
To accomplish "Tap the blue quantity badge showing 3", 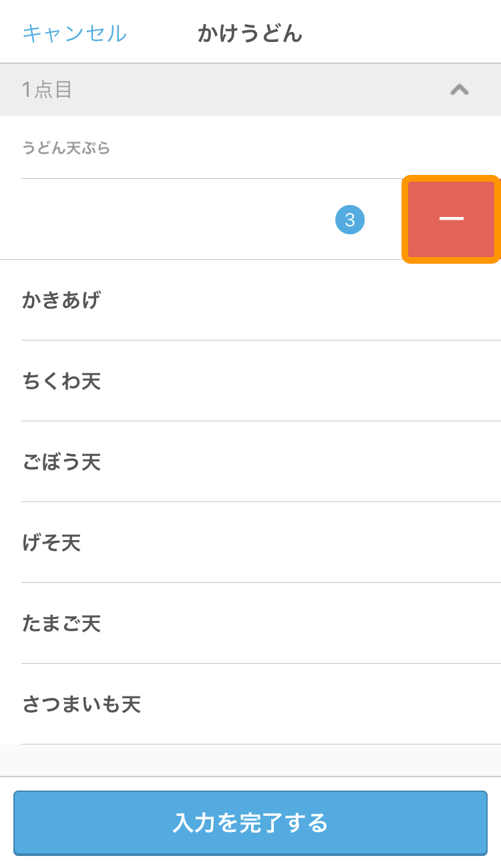I will [350, 220].
